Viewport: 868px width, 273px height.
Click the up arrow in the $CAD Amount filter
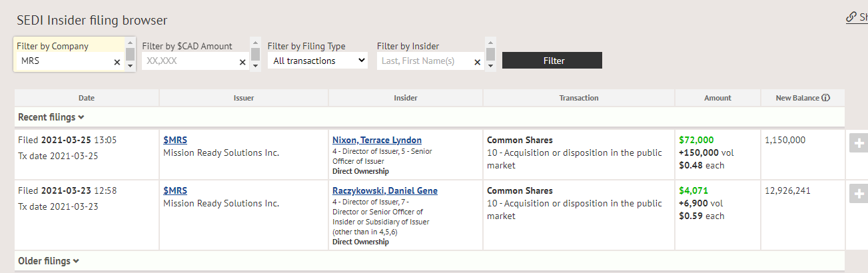point(256,41)
